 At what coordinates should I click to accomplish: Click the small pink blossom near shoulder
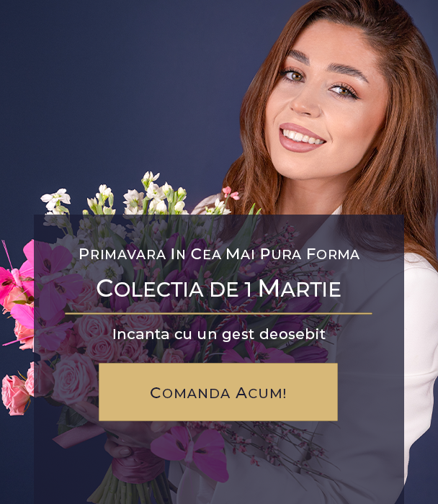pos(230,192)
